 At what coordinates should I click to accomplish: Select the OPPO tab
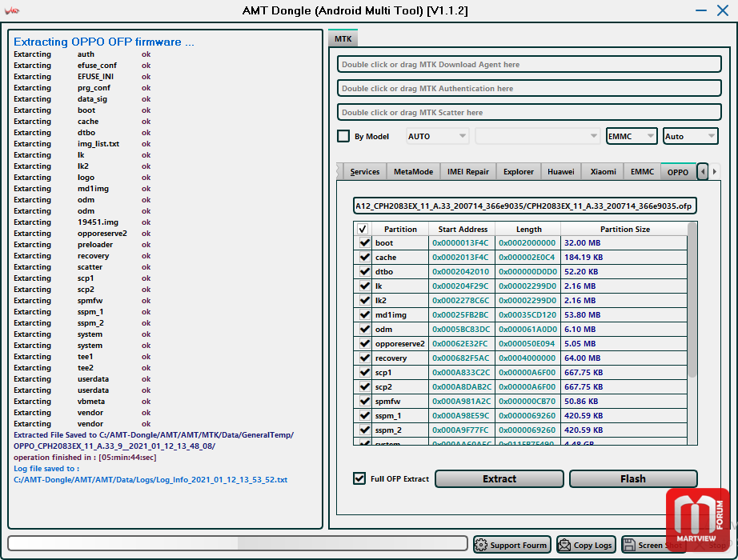tap(678, 172)
